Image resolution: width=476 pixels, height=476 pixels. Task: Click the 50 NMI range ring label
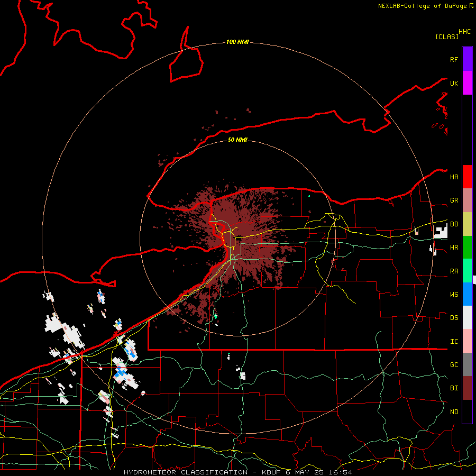(237, 140)
